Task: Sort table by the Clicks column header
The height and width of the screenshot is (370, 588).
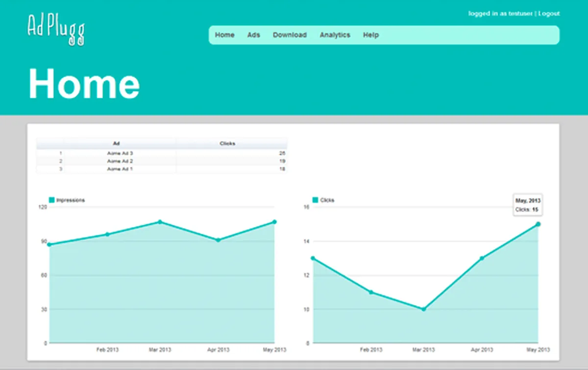Action: (x=227, y=143)
